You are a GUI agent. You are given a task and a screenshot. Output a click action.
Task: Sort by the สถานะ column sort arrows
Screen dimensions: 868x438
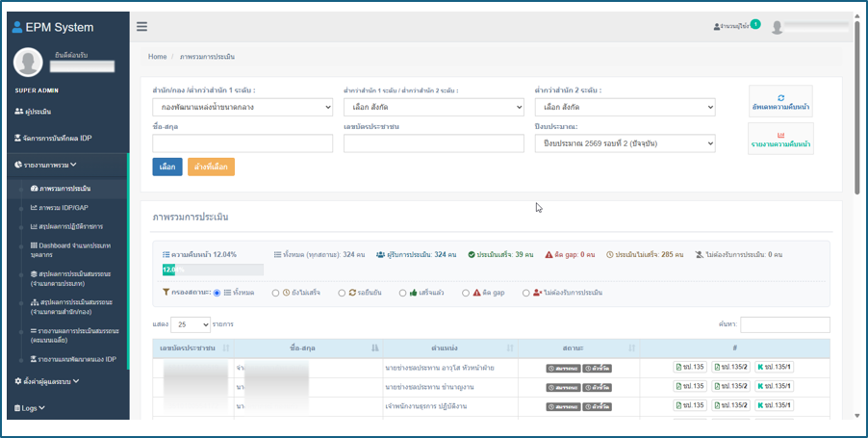click(631, 348)
